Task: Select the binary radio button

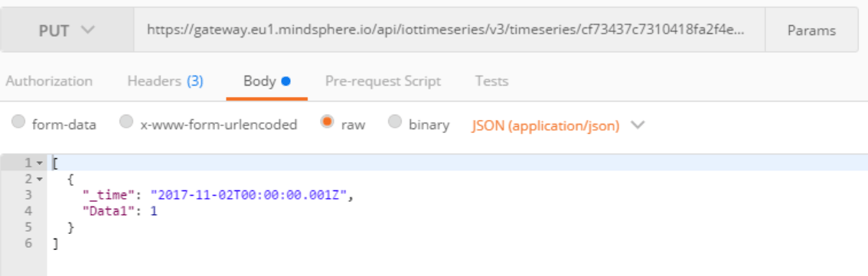Action: pos(395,122)
